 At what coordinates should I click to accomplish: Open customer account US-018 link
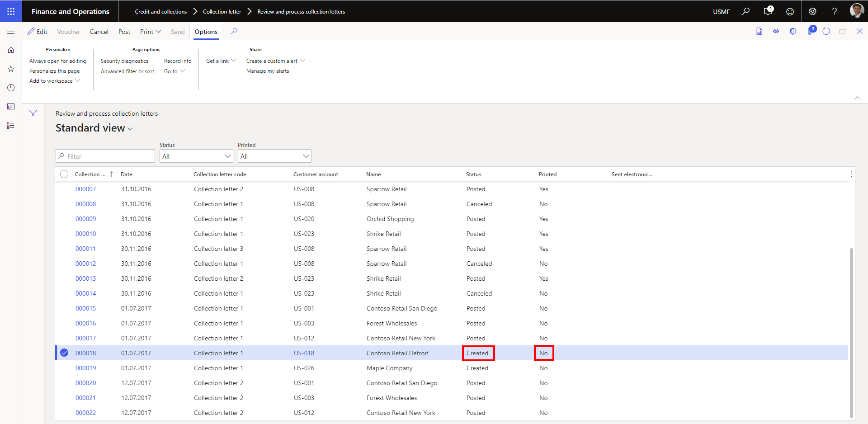(x=304, y=353)
